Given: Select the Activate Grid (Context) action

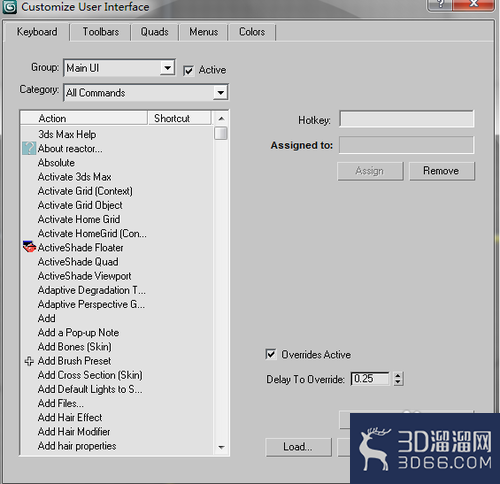Looking at the screenshot, I should click(x=85, y=191).
